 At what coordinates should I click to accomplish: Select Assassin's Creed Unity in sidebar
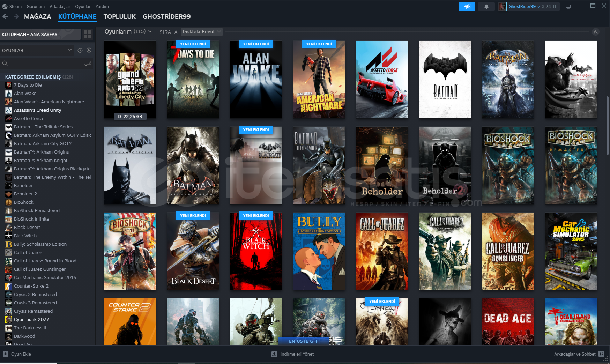point(47,110)
